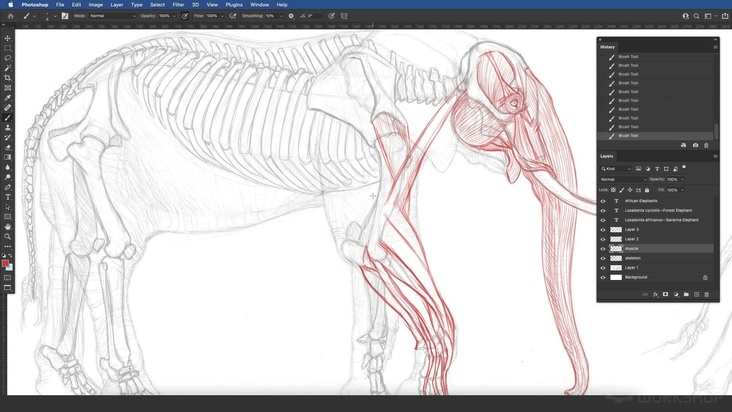Select the Brush tool in the toolbox
Viewport: 732px width, 412px height.
7,118
